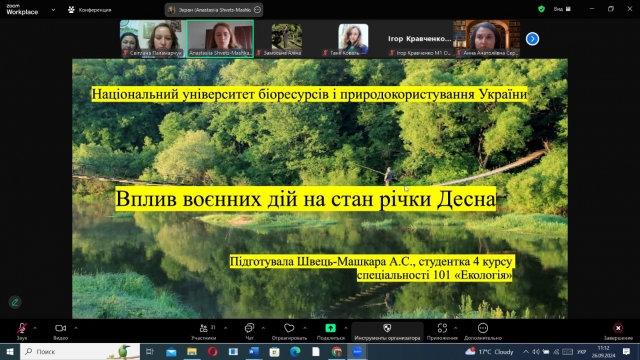
Task: Expand the arrow next to Отреагировать
Action: click(x=304, y=328)
